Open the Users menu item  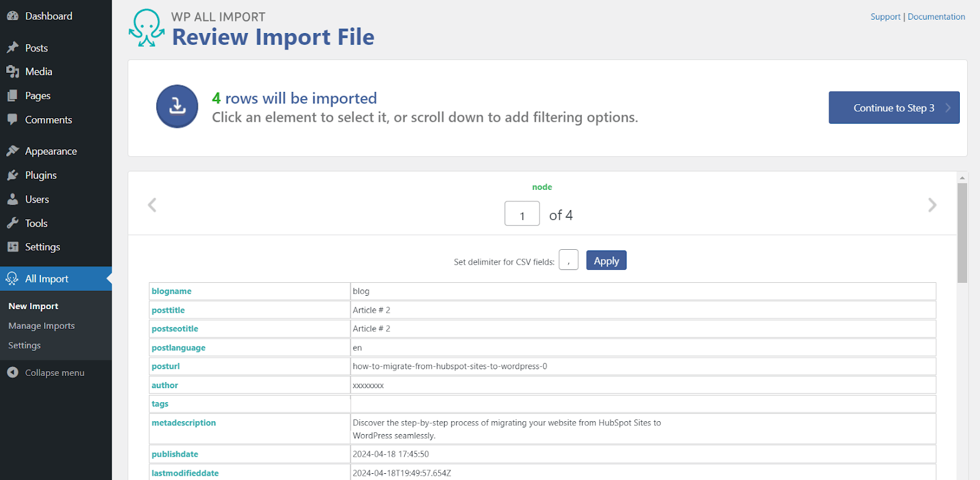(x=37, y=199)
